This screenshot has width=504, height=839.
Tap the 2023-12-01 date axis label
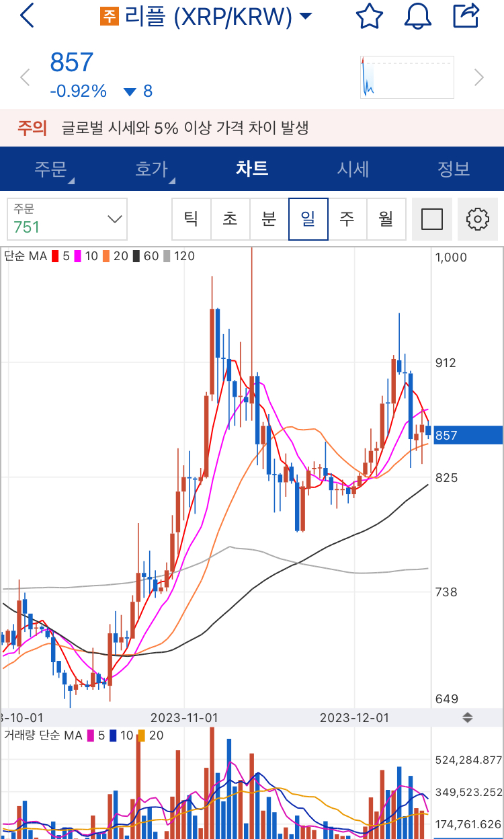click(x=354, y=717)
